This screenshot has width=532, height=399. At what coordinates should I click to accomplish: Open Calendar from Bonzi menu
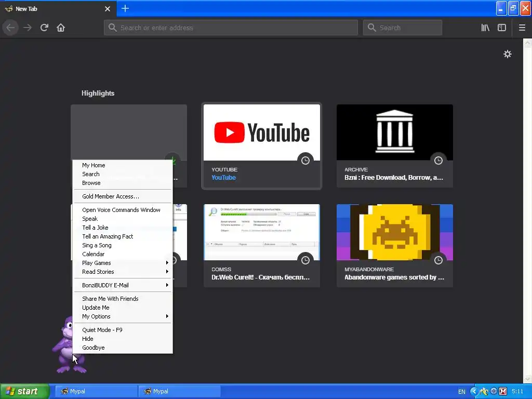[123, 254]
